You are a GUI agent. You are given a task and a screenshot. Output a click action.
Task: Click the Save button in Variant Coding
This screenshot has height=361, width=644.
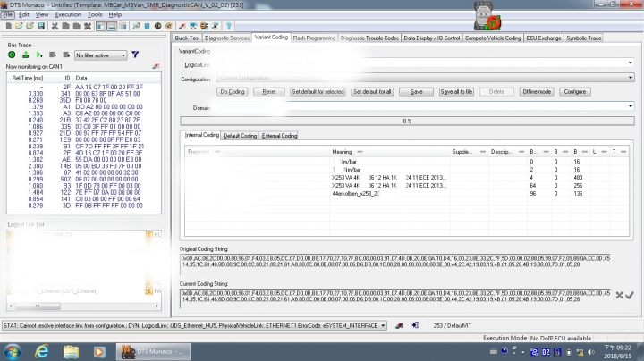pos(416,91)
